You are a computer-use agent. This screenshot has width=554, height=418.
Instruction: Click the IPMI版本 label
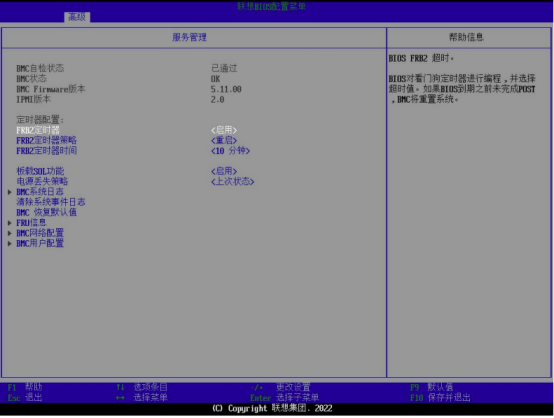click(x=33, y=99)
